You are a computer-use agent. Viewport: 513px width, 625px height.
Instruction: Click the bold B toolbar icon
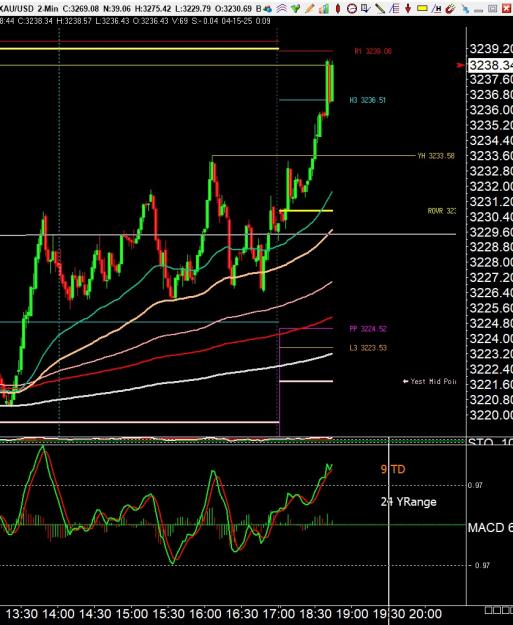point(258,8)
